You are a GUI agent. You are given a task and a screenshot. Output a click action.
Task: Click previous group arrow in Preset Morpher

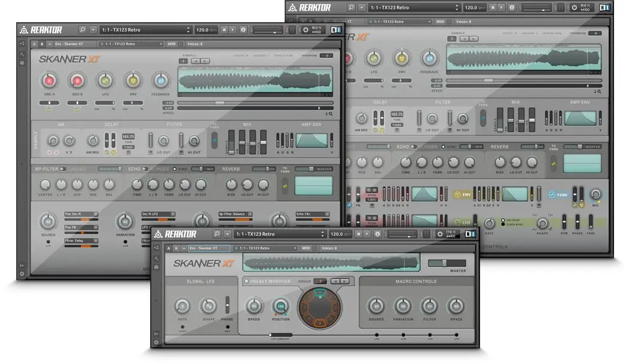[336, 282]
